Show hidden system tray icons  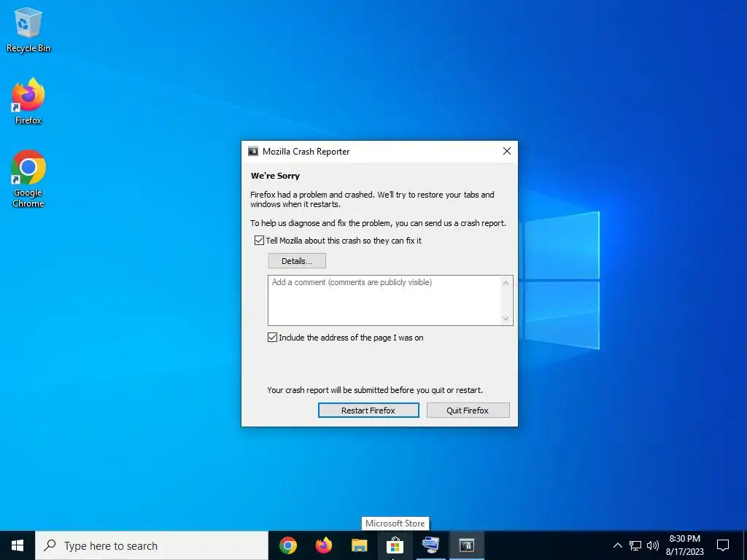[x=617, y=545]
